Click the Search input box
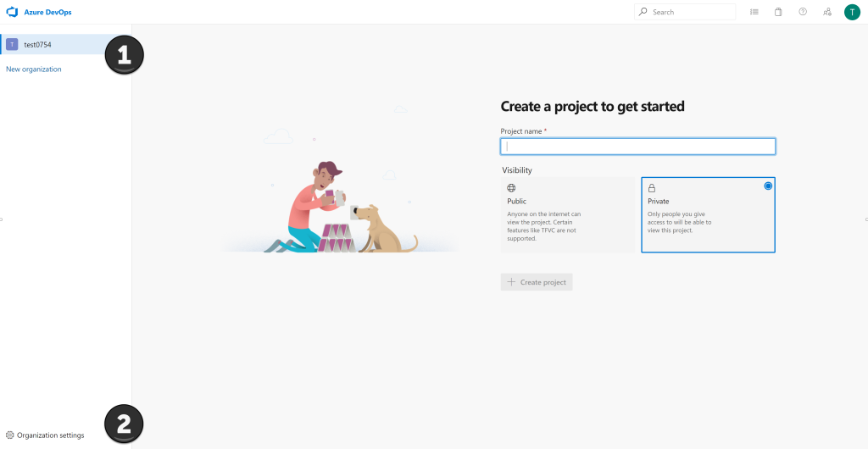 coord(685,12)
